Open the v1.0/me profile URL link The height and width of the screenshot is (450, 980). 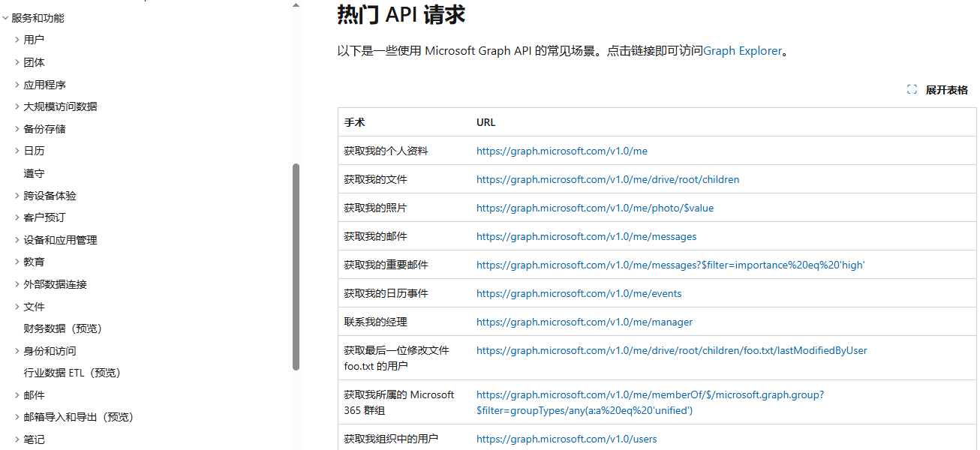(x=561, y=151)
